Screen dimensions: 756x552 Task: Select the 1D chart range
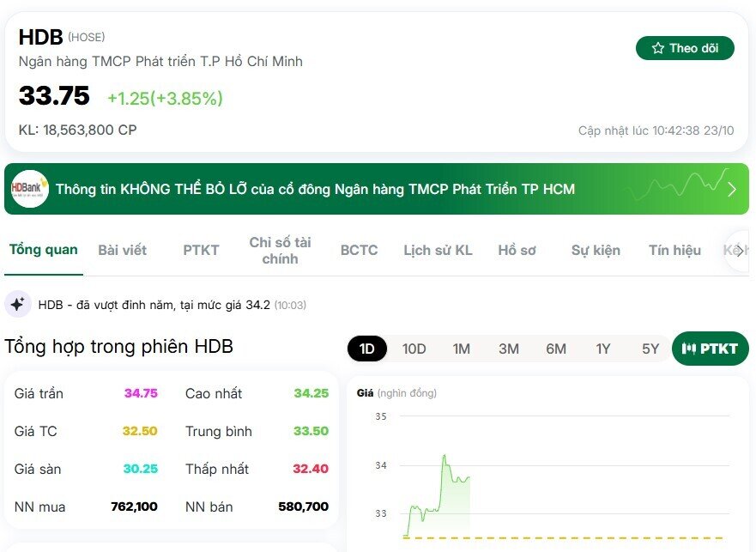tap(367, 349)
